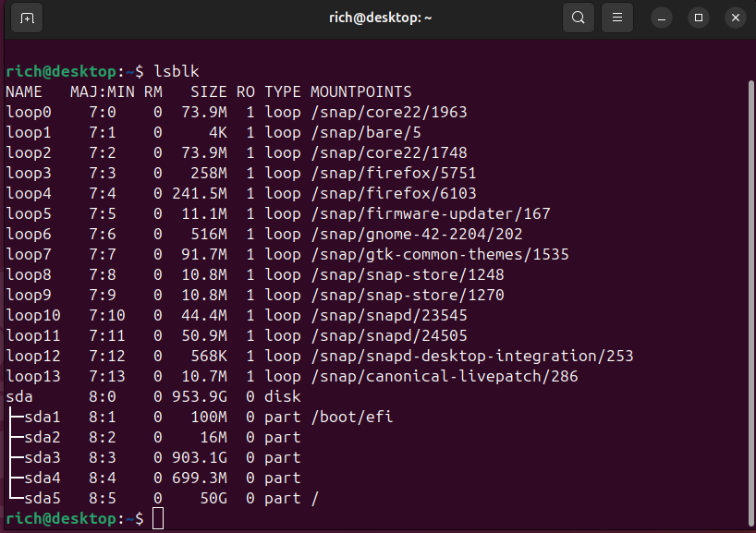The width and height of the screenshot is (756, 533).
Task: Open a new terminal tab
Action: click(26, 17)
